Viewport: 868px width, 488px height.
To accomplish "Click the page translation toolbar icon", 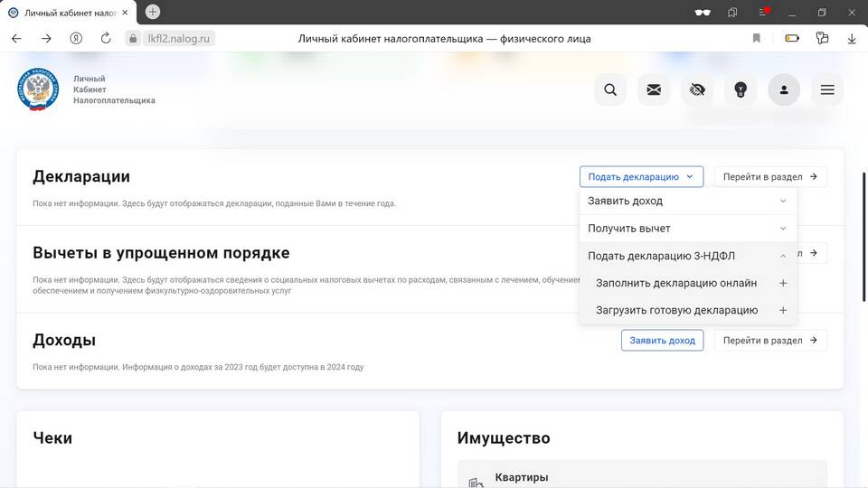I will point(822,38).
